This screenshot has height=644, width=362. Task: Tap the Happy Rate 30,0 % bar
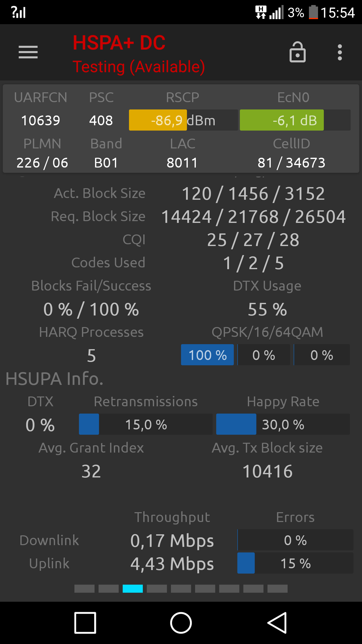[x=283, y=424]
